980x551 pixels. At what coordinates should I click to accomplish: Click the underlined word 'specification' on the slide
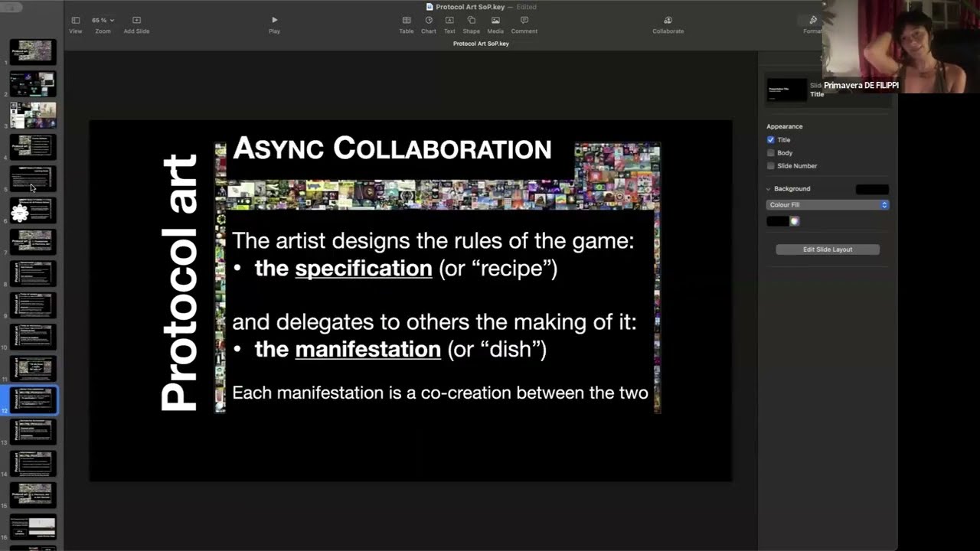[x=364, y=269]
